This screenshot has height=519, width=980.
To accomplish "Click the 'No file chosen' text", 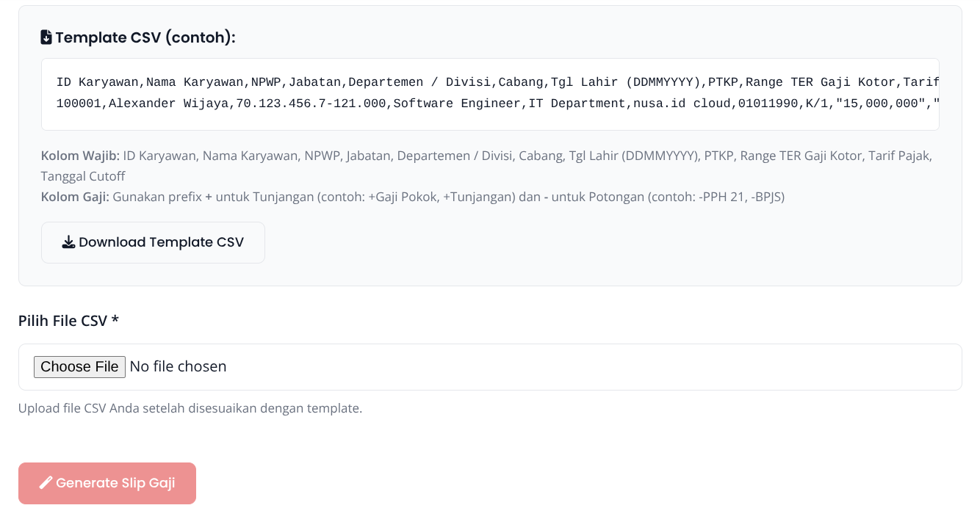I will [x=178, y=366].
